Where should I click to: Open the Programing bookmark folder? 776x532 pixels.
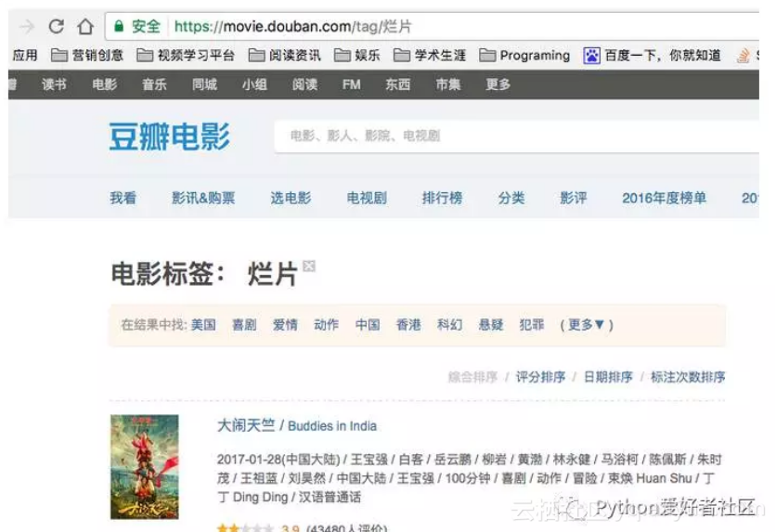(x=524, y=55)
